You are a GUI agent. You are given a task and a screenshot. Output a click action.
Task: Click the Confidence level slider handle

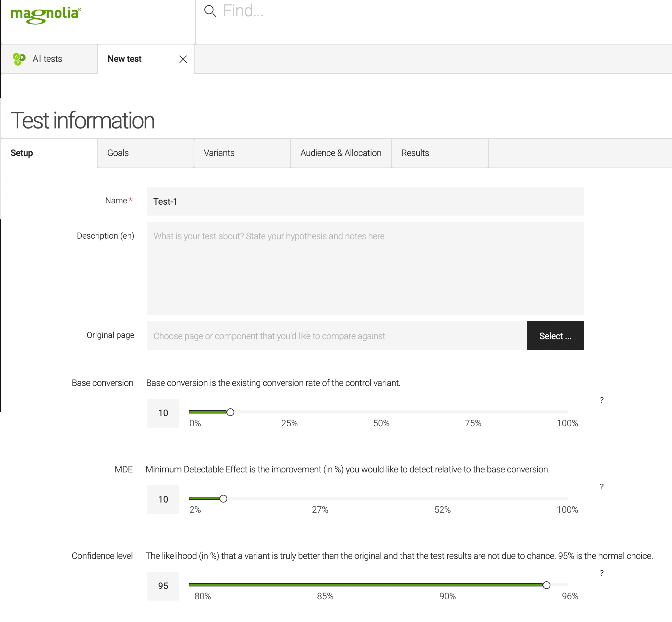pyautogui.click(x=546, y=585)
